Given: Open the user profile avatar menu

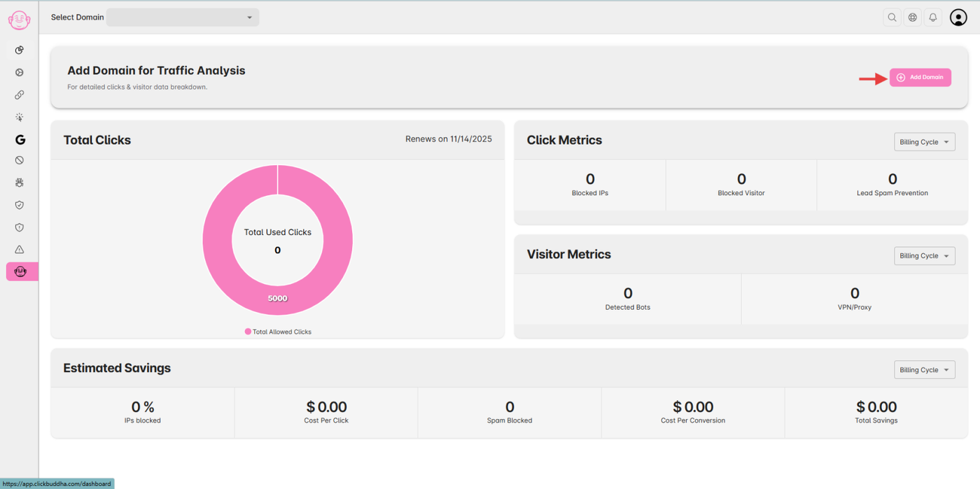Looking at the screenshot, I should tap(958, 17).
